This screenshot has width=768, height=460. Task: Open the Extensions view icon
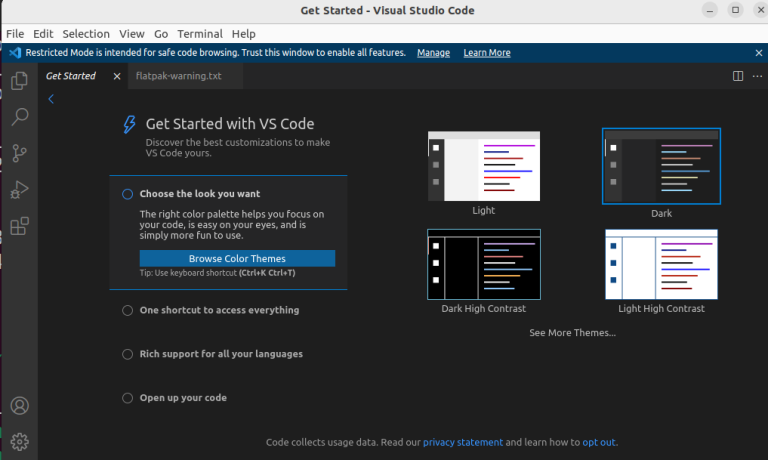coord(20,226)
